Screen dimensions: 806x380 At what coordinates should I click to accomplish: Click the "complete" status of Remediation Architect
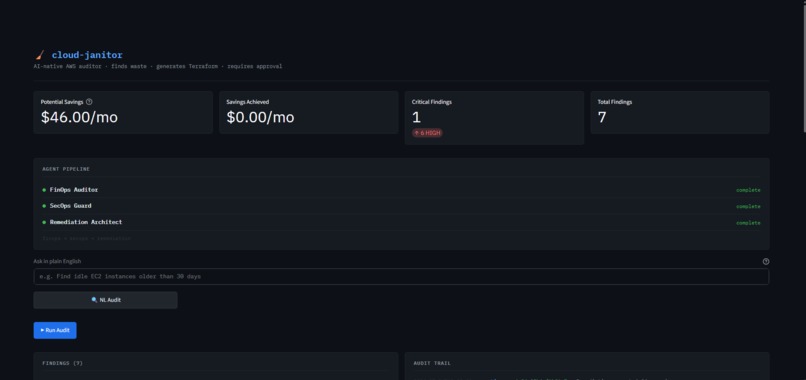click(x=748, y=223)
